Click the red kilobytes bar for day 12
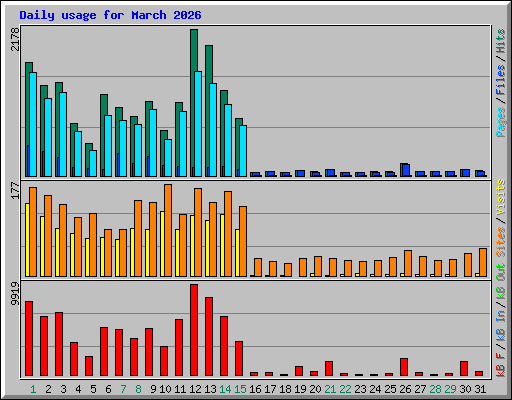The height and width of the screenshot is (400, 512). click(x=194, y=330)
